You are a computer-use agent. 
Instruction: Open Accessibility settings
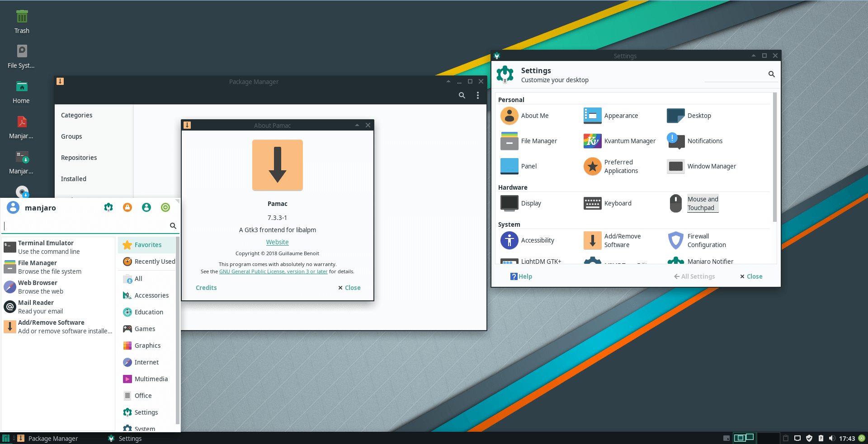click(527, 241)
